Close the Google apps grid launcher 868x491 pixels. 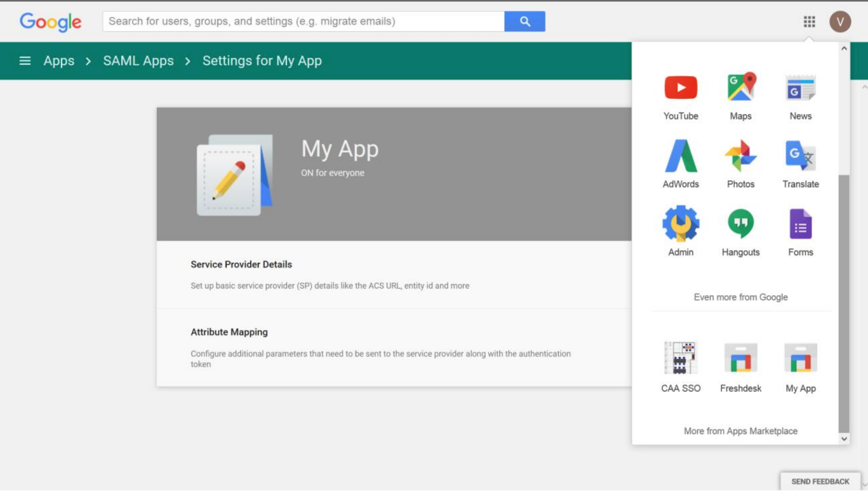coord(809,22)
